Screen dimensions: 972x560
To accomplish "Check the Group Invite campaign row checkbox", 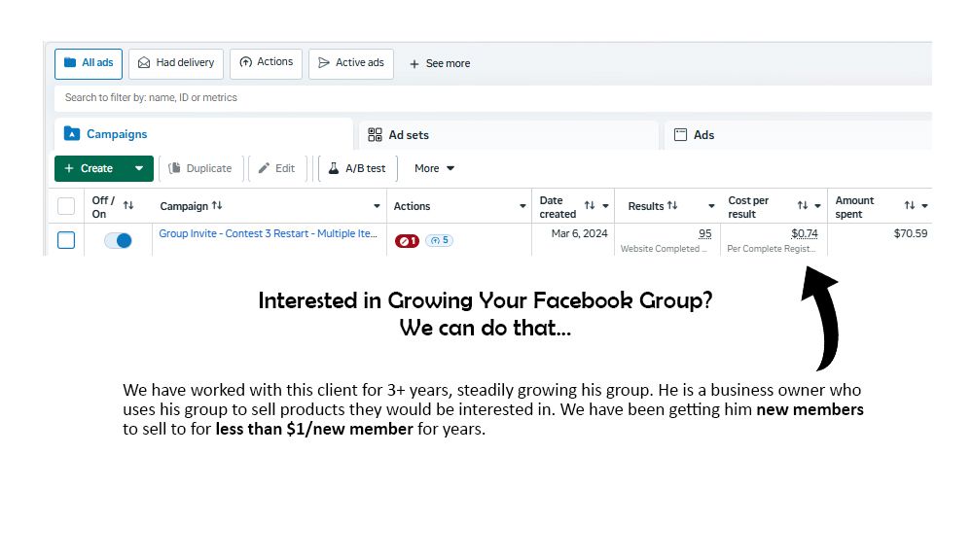I will click(66, 240).
